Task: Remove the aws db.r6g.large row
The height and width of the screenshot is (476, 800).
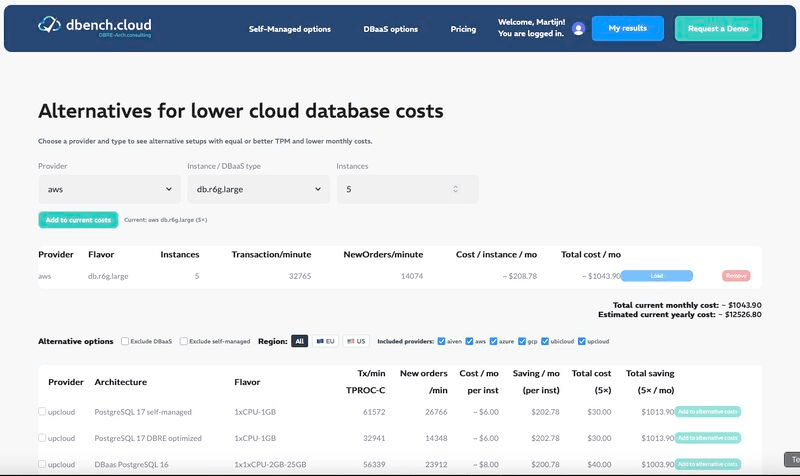Action: (x=735, y=276)
